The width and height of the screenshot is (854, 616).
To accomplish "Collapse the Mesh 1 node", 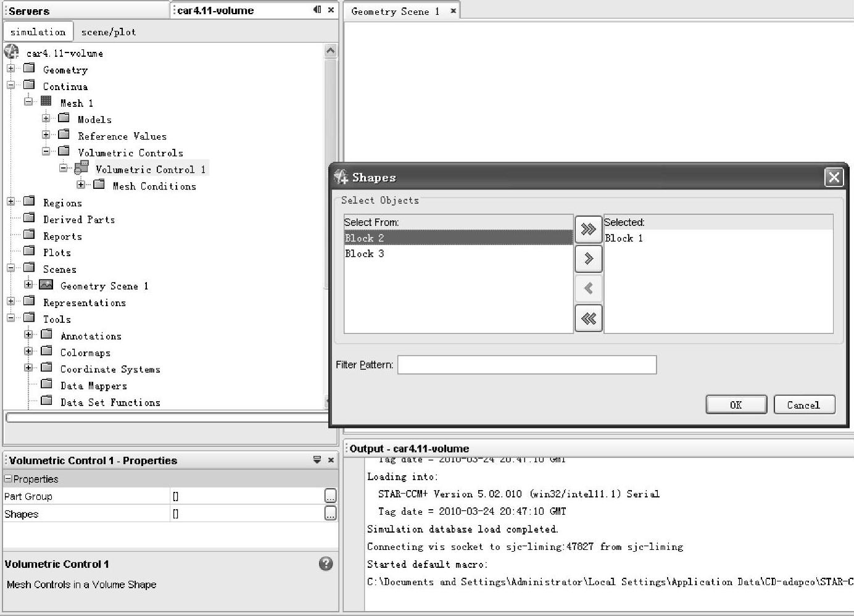I will [x=28, y=102].
